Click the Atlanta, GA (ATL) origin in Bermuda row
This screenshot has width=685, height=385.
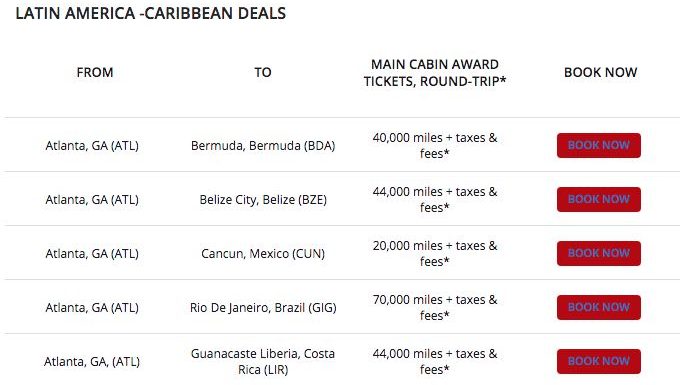(92, 146)
